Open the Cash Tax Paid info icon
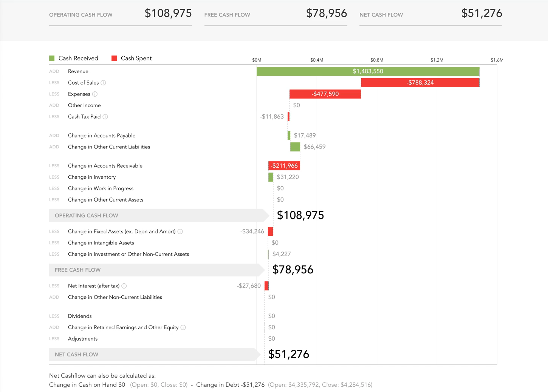This screenshot has height=392, width=548. 105,117
